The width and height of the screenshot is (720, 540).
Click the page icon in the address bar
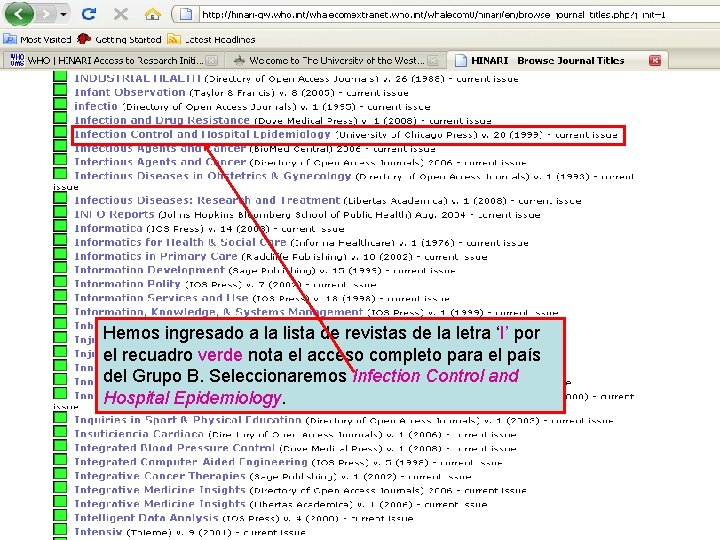tap(186, 14)
